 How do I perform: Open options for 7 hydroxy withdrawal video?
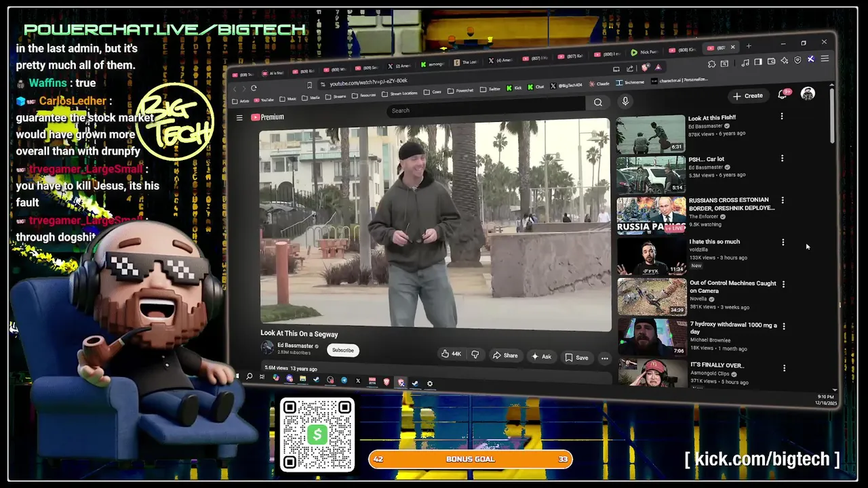coord(784,326)
